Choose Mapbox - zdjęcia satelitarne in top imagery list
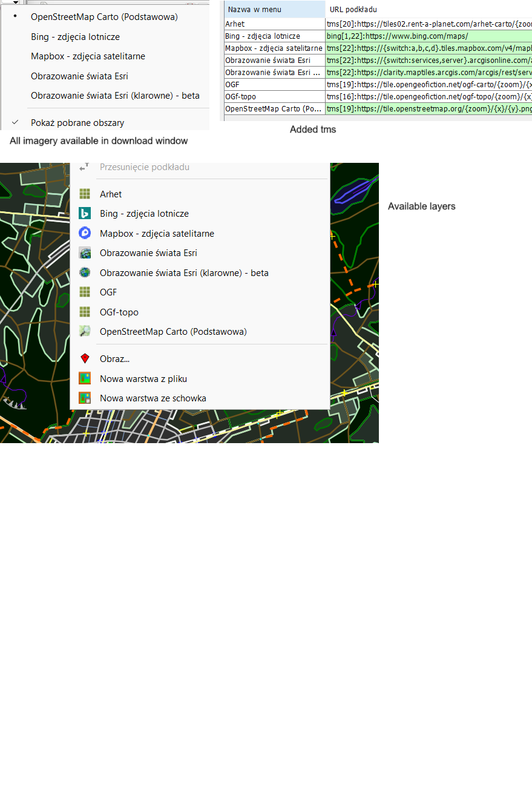The image size is (532, 790). [x=88, y=56]
